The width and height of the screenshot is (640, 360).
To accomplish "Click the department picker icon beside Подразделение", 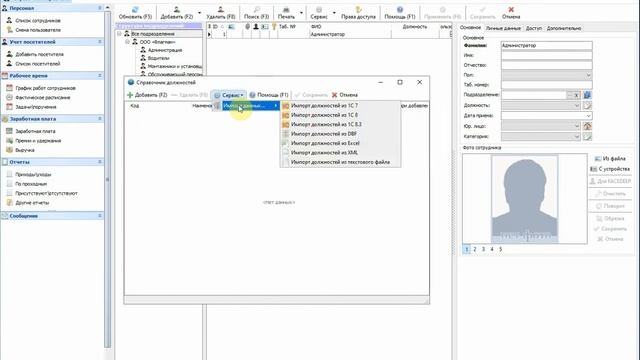I will click(587, 95).
